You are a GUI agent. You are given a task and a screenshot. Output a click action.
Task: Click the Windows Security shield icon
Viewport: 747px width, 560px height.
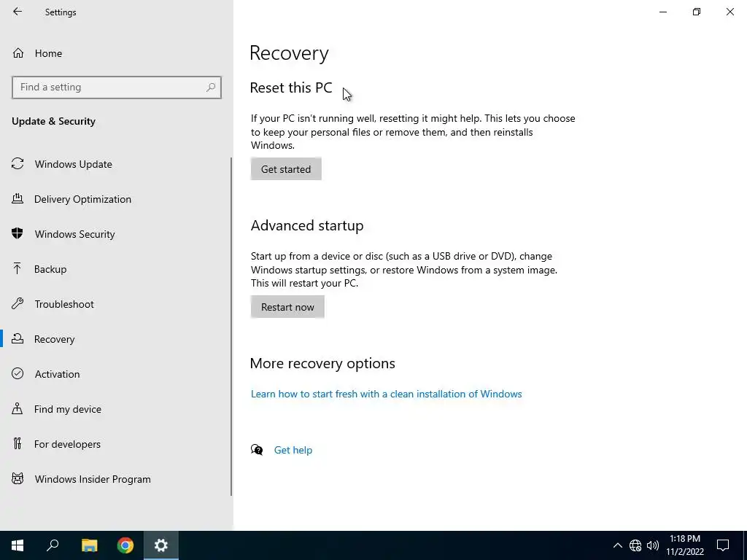click(x=18, y=233)
